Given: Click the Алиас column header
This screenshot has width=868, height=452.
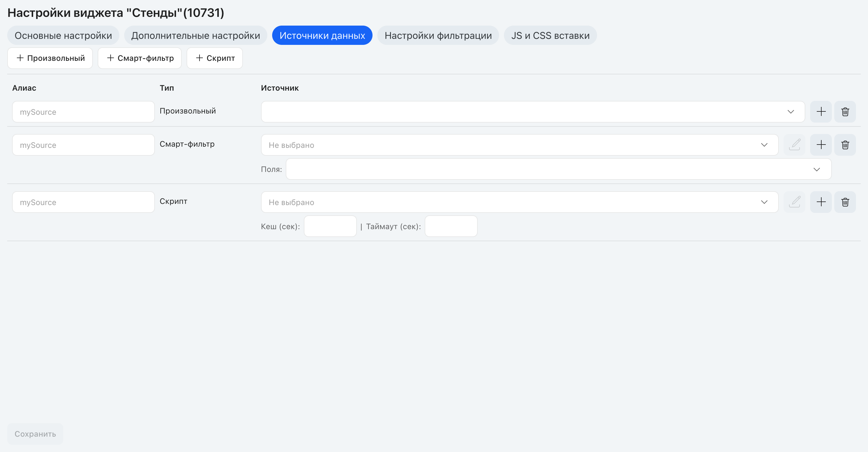Looking at the screenshot, I should [x=24, y=88].
